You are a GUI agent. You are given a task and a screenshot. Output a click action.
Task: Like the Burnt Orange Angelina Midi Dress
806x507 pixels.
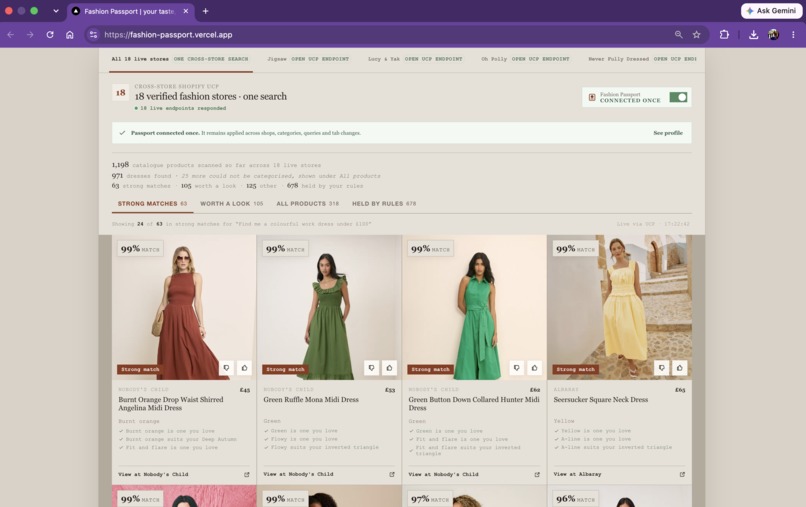click(245, 368)
